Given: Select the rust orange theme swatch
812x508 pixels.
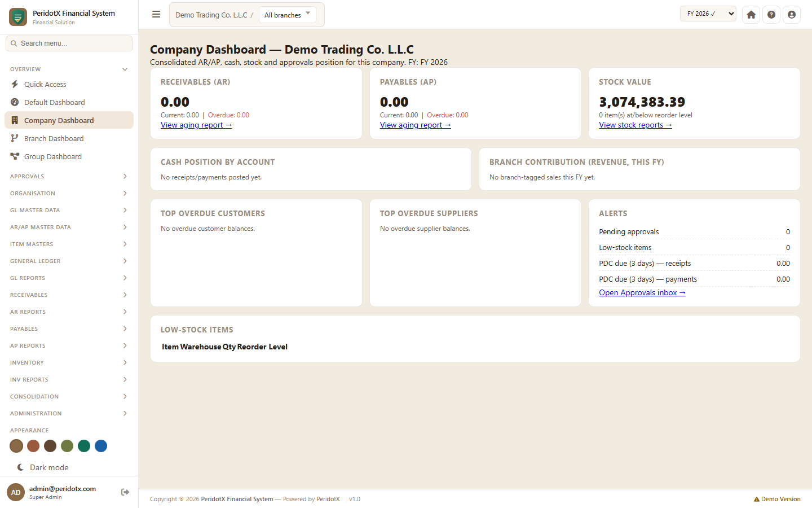Looking at the screenshot, I should 33,446.
